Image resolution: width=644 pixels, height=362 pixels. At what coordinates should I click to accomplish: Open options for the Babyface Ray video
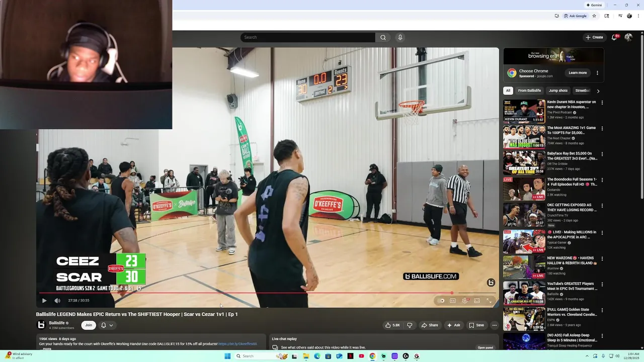602,154
